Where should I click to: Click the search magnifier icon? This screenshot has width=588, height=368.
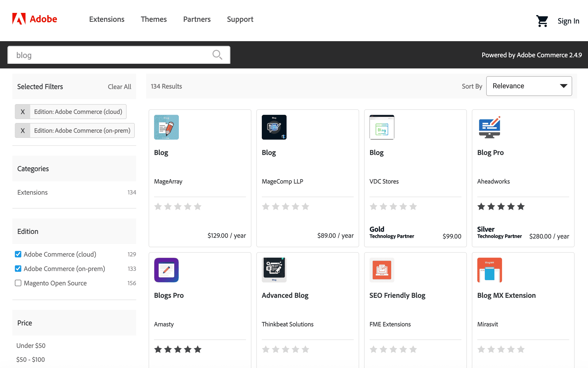pos(217,55)
